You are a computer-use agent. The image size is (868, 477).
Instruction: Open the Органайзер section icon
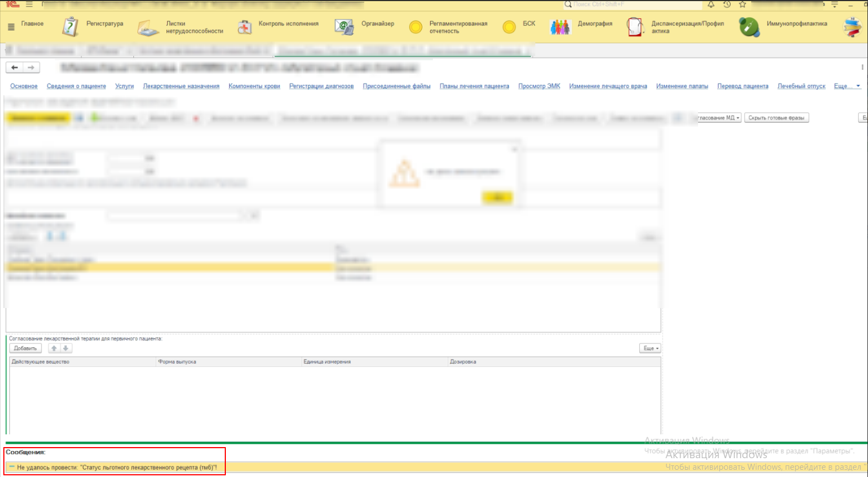pyautogui.click(x=344, y=27)
